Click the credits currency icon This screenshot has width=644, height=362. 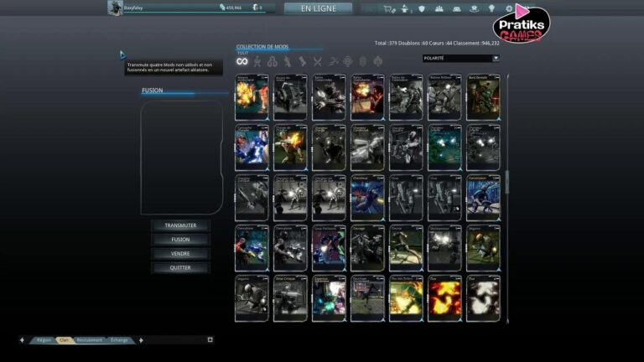222,8
